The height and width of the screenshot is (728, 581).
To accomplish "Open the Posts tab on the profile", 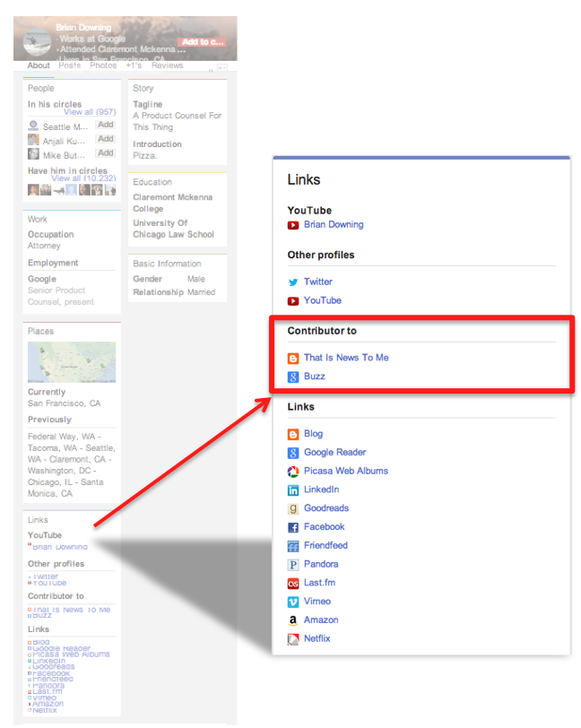I will pos(69,65).
